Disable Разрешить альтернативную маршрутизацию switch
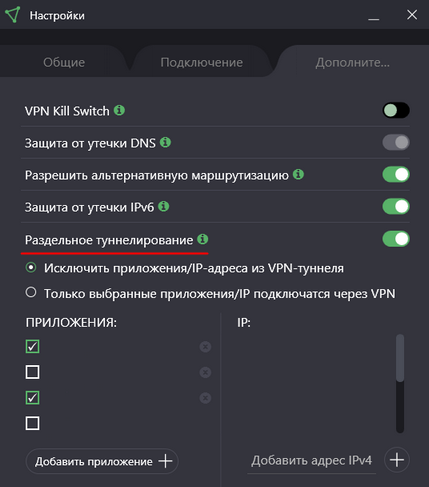The height and width of the screenshot is (487, 429). [396, 175]
